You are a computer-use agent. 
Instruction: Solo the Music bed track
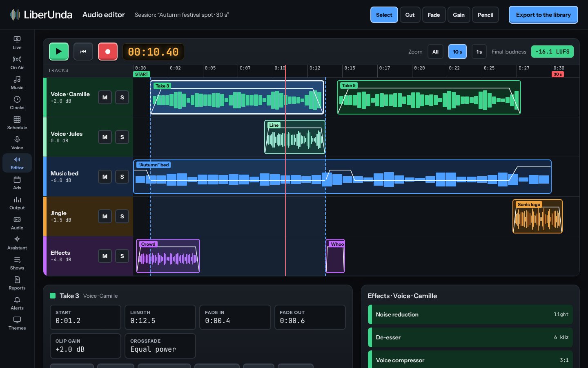(122, 177)
